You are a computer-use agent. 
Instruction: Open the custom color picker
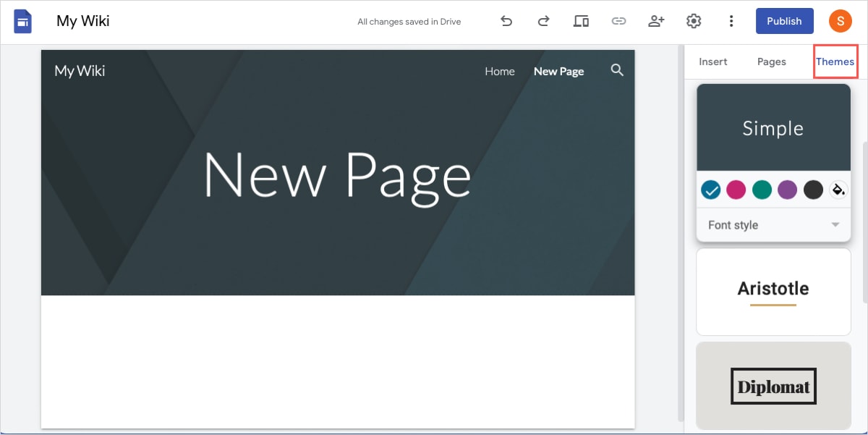coord(838,190)
